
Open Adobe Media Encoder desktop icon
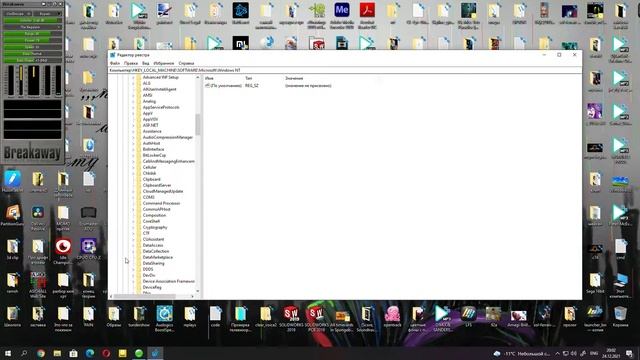point(342,15)
